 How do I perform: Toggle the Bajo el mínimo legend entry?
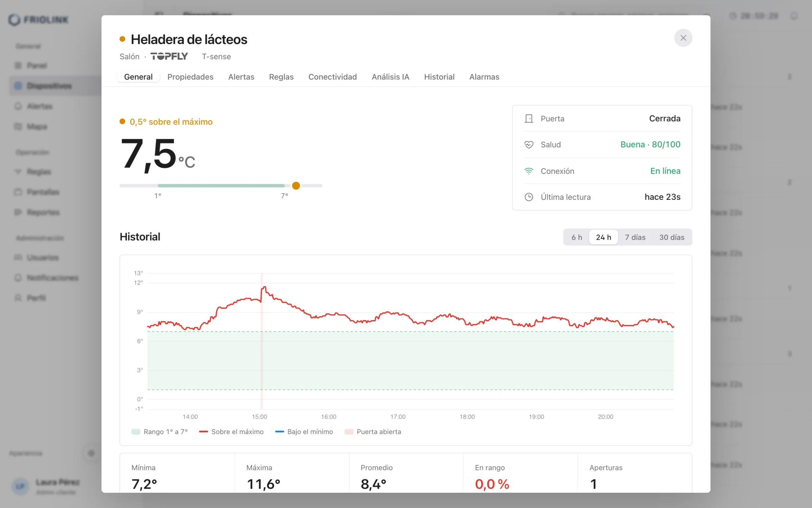304,432
